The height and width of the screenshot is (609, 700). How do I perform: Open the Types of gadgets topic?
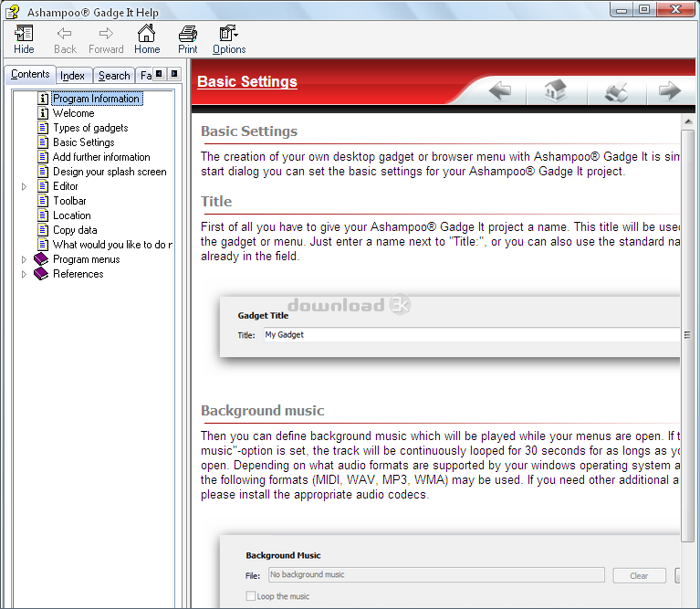tap(90, 128)
